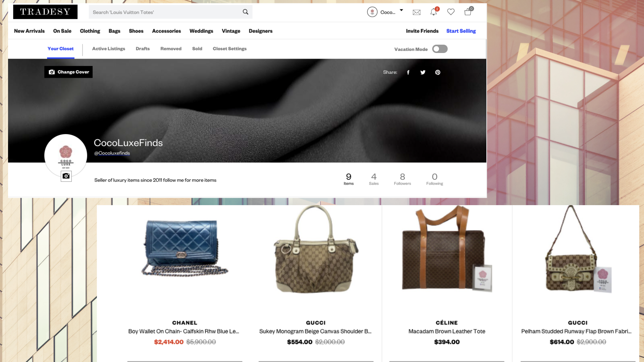Open the favorites heart icon
644x362 pixels.
click(451, 12)
